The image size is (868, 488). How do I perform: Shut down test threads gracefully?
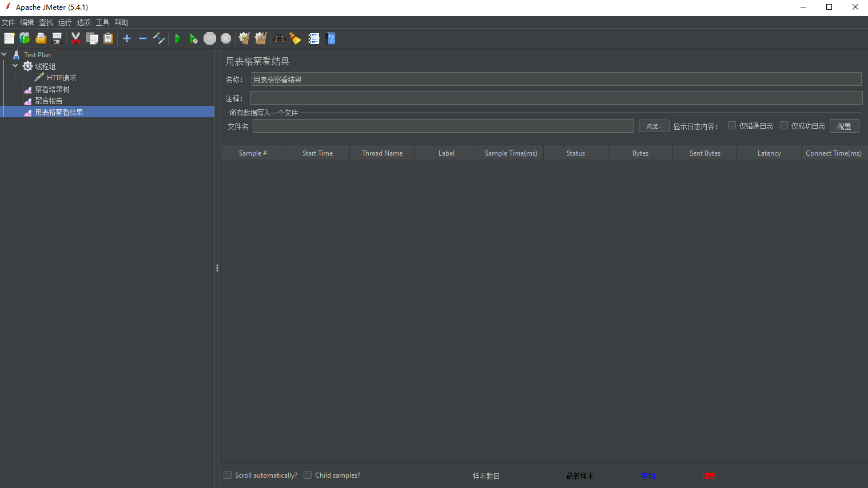point(226,38)
